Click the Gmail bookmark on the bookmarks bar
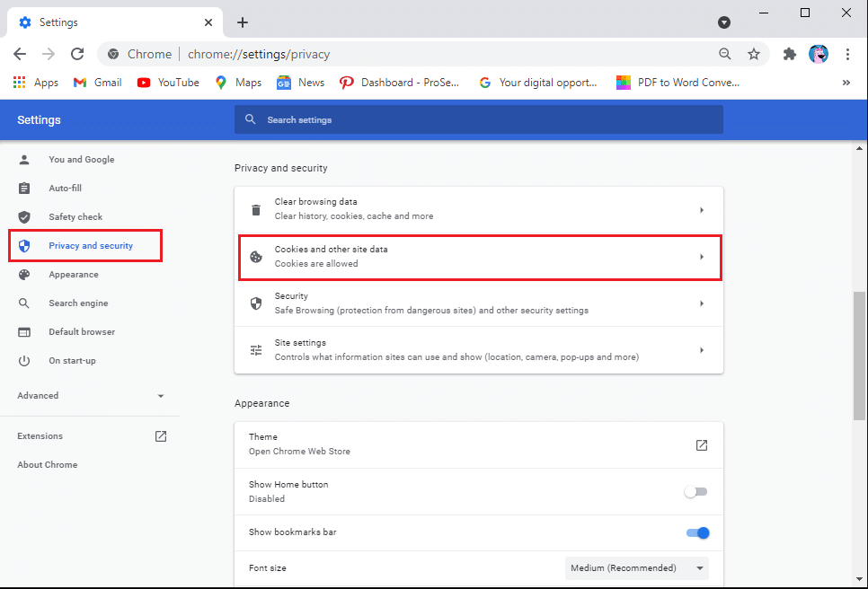The width and height of the screenshot is (868, 589). (96, 82)
